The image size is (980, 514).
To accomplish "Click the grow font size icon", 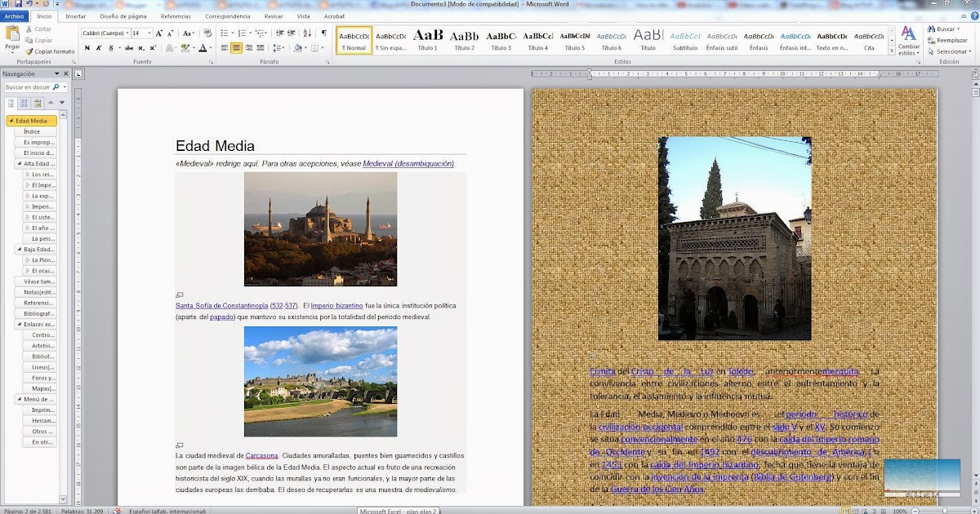I will [160, 33].
